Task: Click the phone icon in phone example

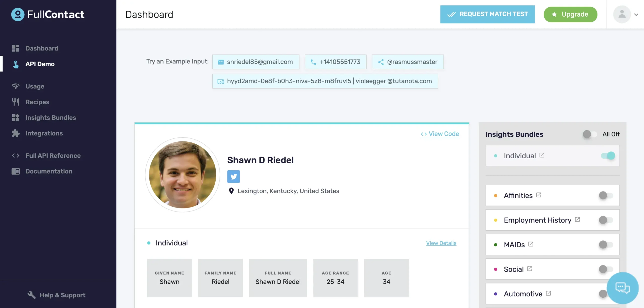Action: pos(313,62)
